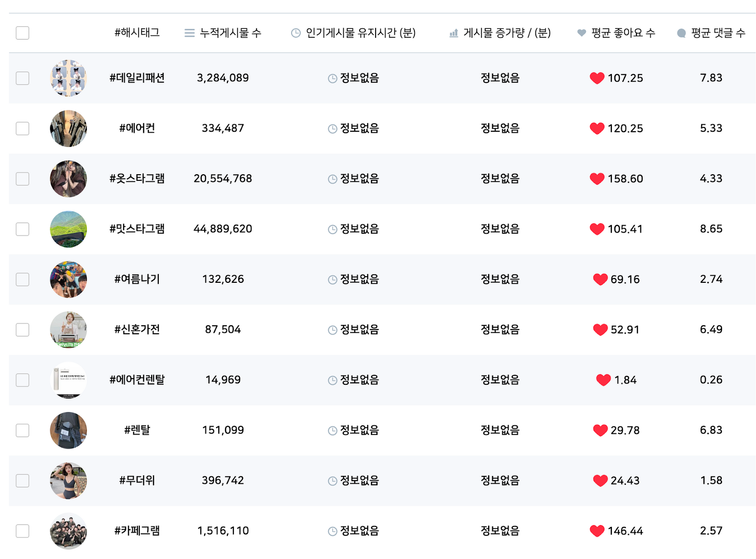Viewport: 756px width, 559px height.
Task: Toggle the select-all checkbox in header
Action: [22, 33]
